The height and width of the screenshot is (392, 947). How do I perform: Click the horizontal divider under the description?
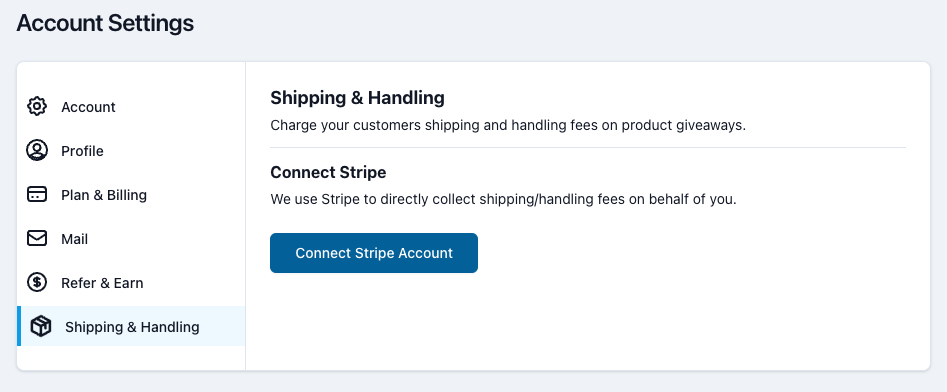[588, 147]
